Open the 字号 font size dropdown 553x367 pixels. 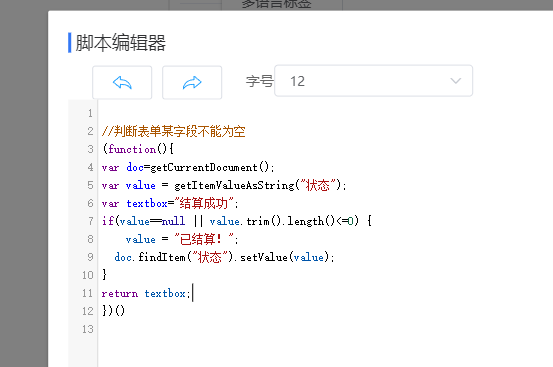click(373, 81)
